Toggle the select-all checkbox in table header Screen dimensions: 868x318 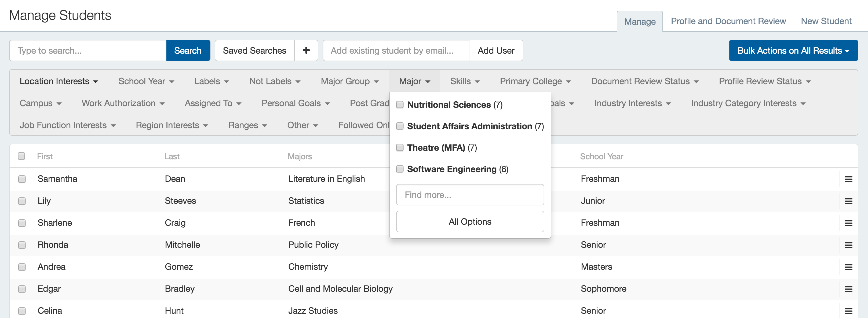(x=21, y=156)
